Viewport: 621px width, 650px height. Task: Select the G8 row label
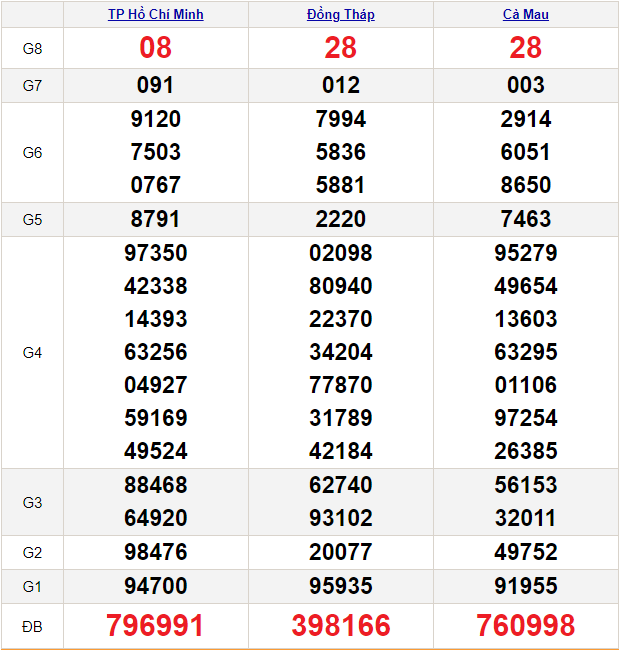pos(32,48)
